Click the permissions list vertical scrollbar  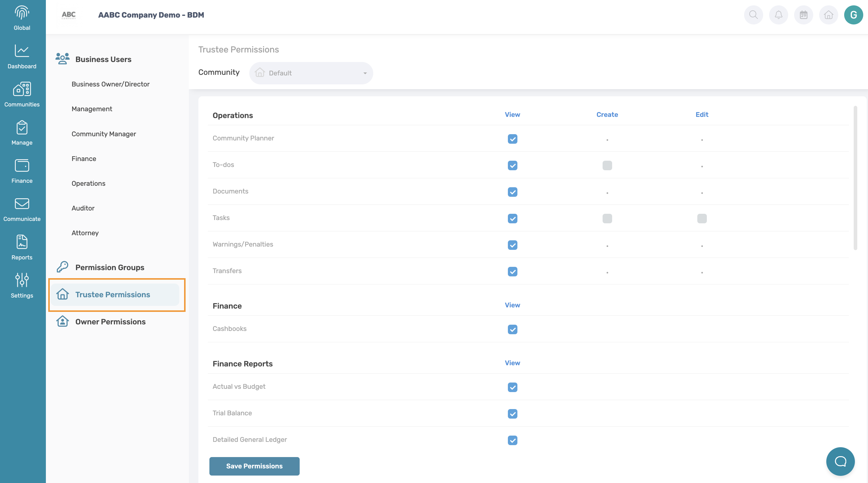[x=855, y=178]
